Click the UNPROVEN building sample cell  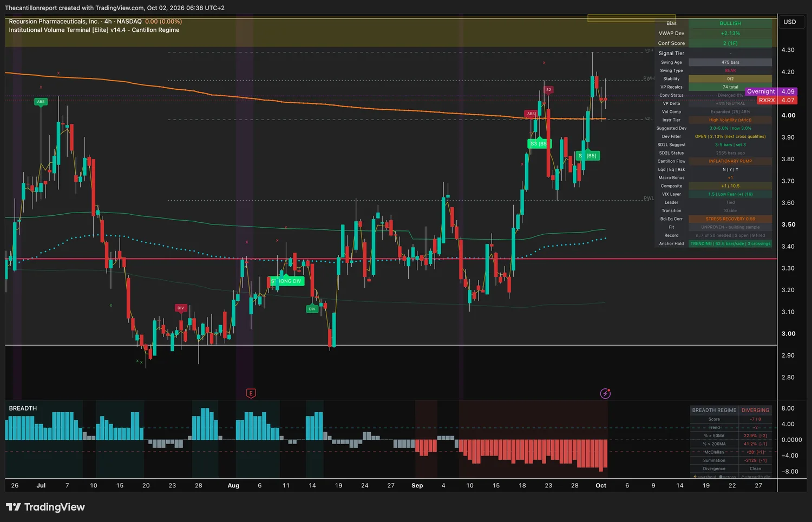[730, 227]
